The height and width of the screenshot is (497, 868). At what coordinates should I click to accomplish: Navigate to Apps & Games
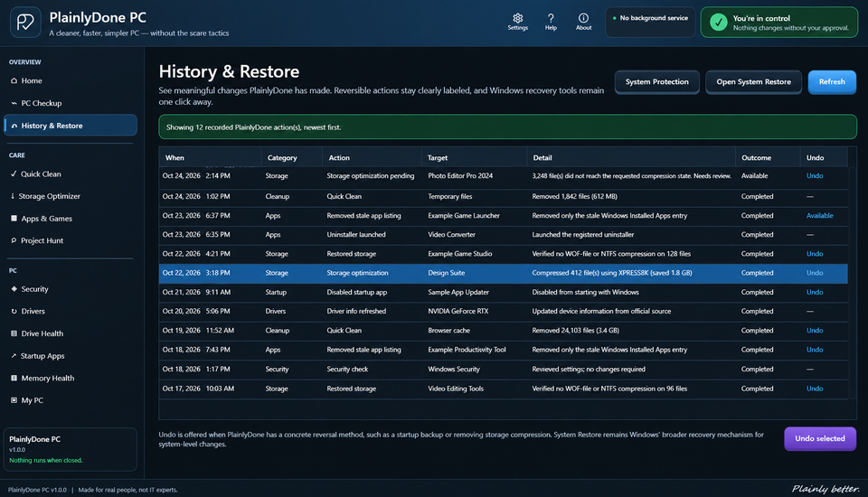pos(71,218)
